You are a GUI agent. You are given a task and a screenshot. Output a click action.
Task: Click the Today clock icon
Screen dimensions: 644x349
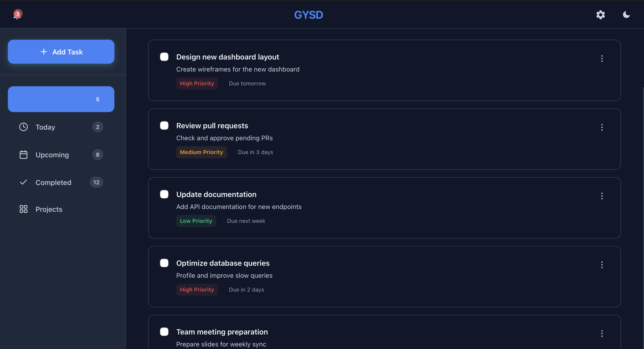pyautogui.click(x=24, y=127)
